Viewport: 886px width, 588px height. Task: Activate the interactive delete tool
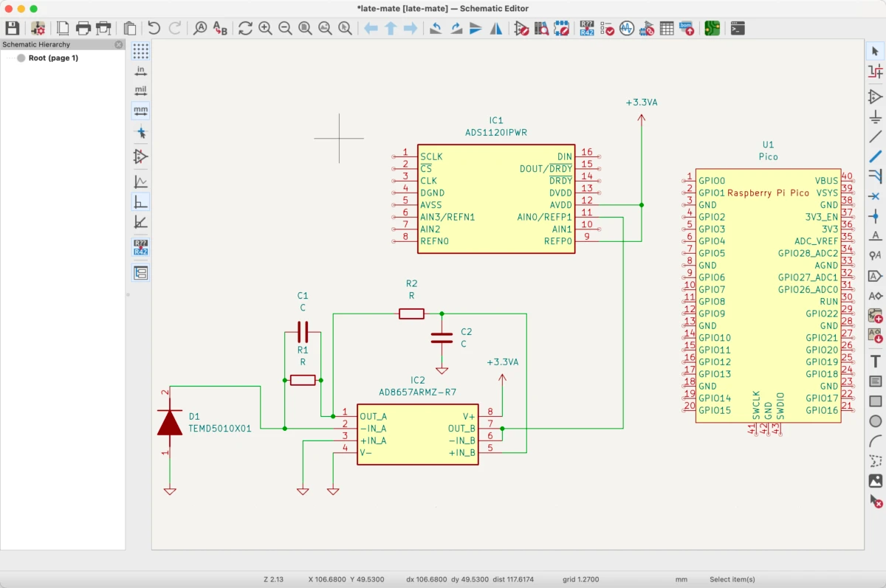876,501
